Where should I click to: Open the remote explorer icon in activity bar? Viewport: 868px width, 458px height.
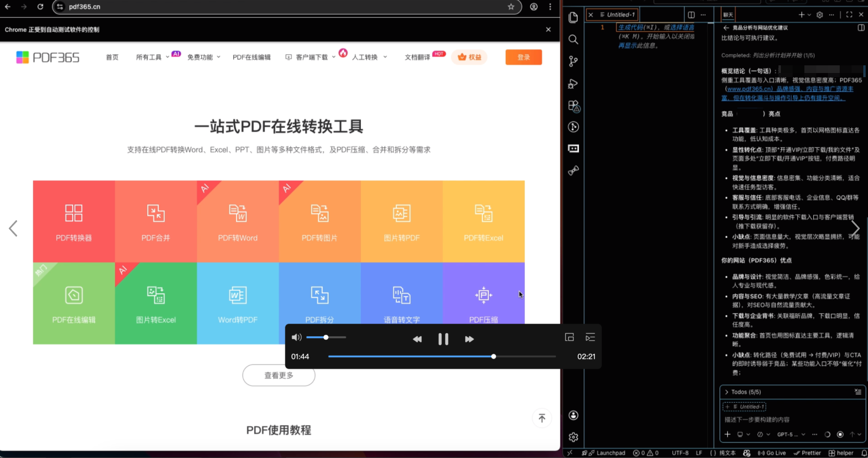pyautogui.click(x=573, y=149)
